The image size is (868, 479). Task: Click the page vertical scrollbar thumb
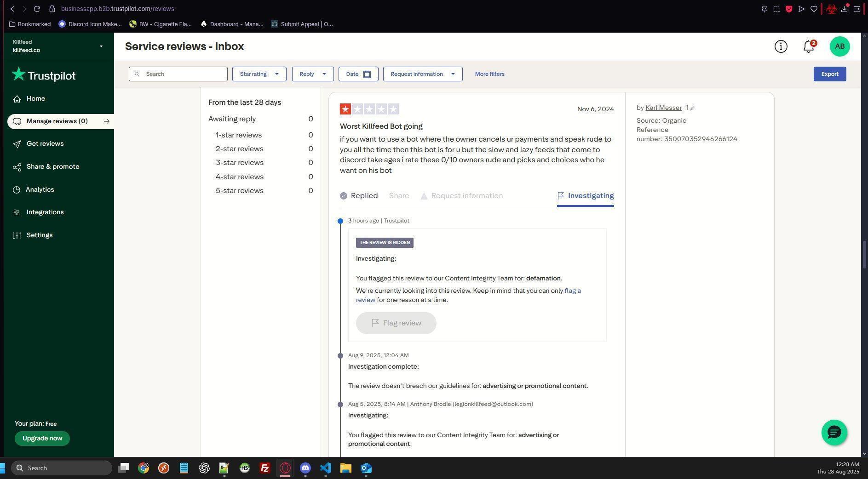pyautogui.click(x=864, y=255)
